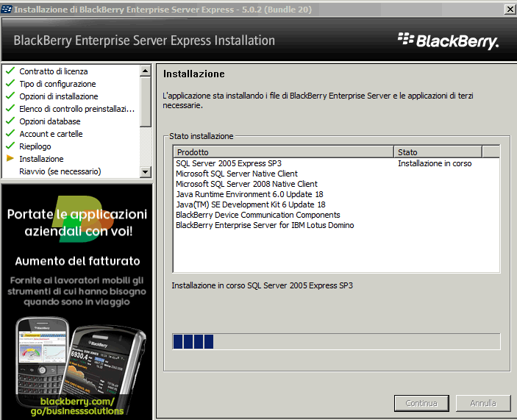Click the checkmark beside Riepilogo
517x420 pixels.
pos(10,146)
